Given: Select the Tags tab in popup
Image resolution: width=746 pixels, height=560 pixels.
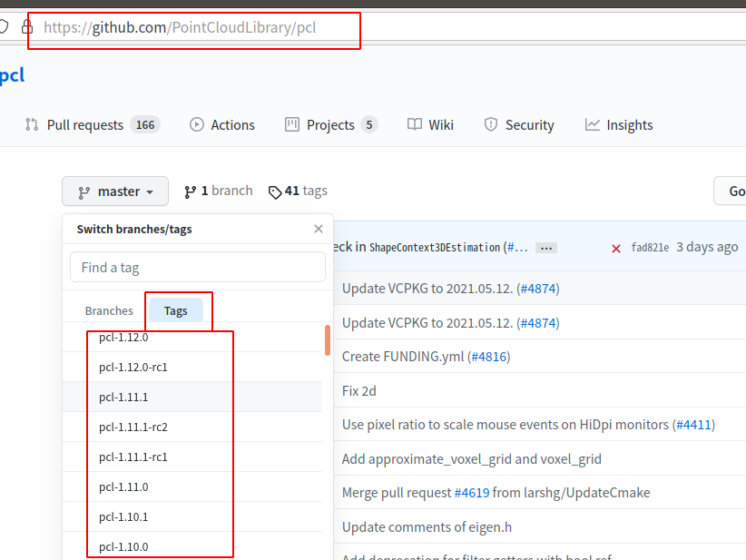Looking at the screenshot, I should coord(176,310).
